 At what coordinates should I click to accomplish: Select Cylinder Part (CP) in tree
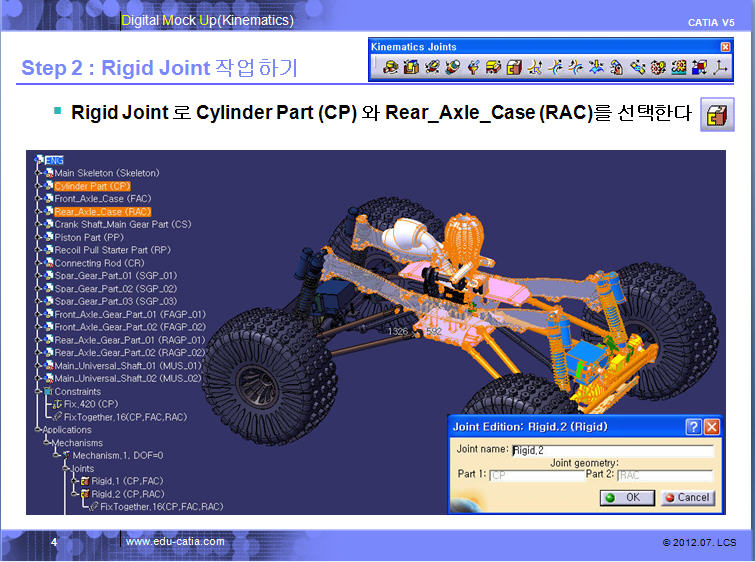(92, 186)
